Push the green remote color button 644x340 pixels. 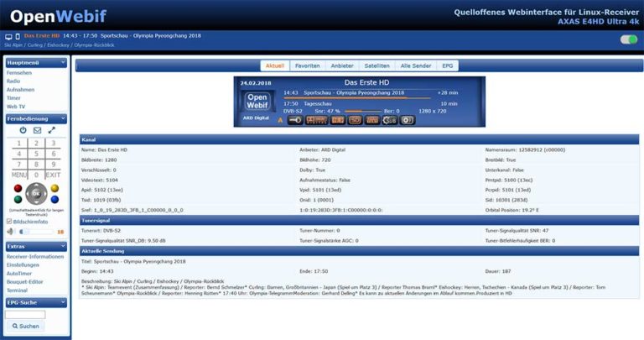(x=18, y=200)
